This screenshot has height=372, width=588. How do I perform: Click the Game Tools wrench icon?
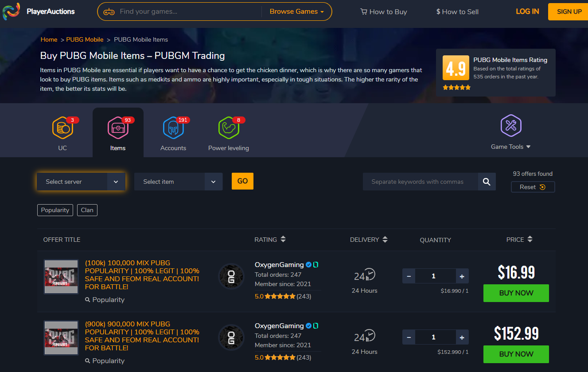point(511,125)
